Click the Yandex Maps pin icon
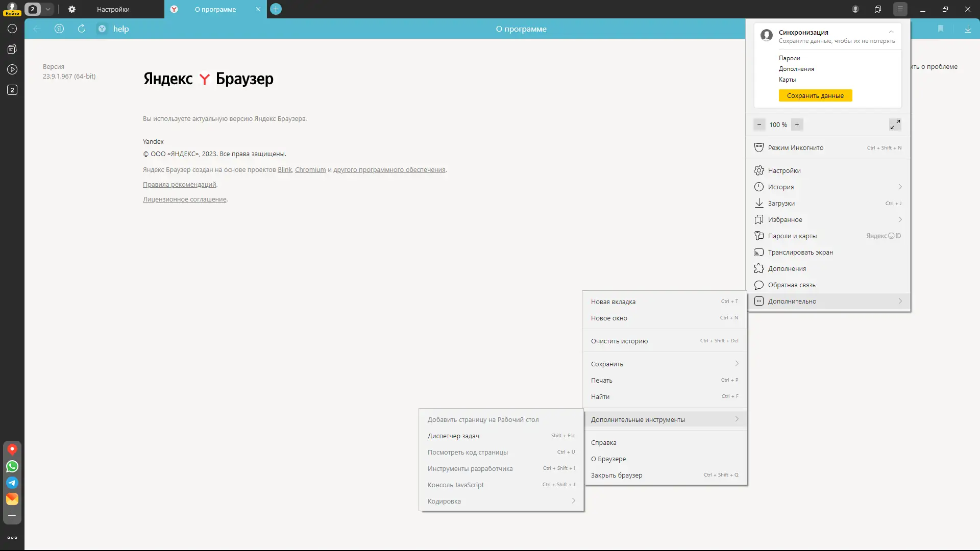This screenshot has height=551, width=980. click(12, 449)
